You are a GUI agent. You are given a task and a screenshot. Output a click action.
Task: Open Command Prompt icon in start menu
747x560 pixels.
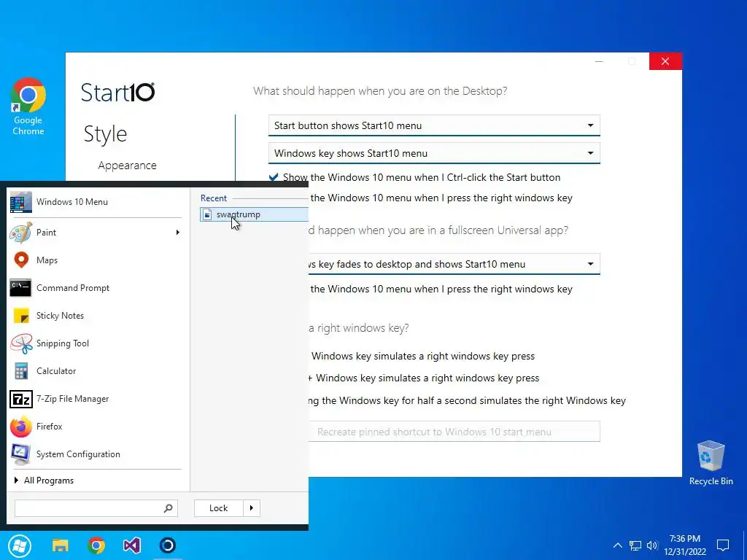coord(20,287)
